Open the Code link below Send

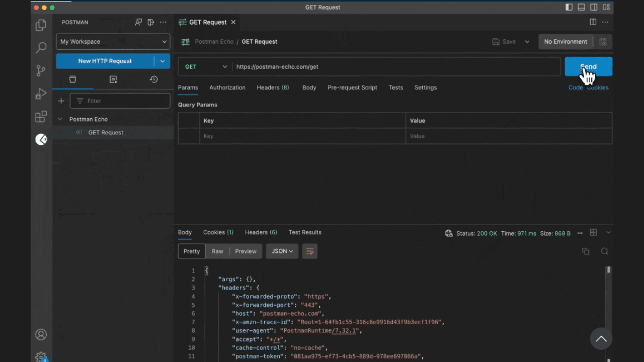(576, 87)
